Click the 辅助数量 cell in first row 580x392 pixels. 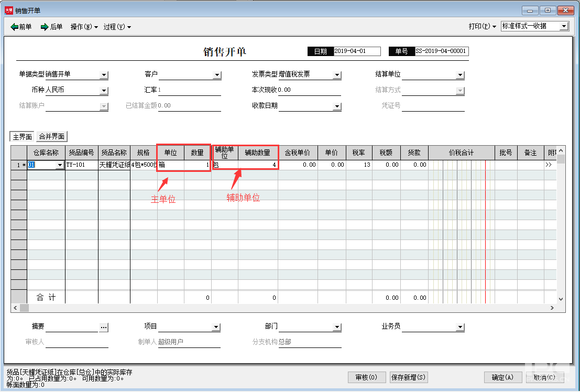258,165
